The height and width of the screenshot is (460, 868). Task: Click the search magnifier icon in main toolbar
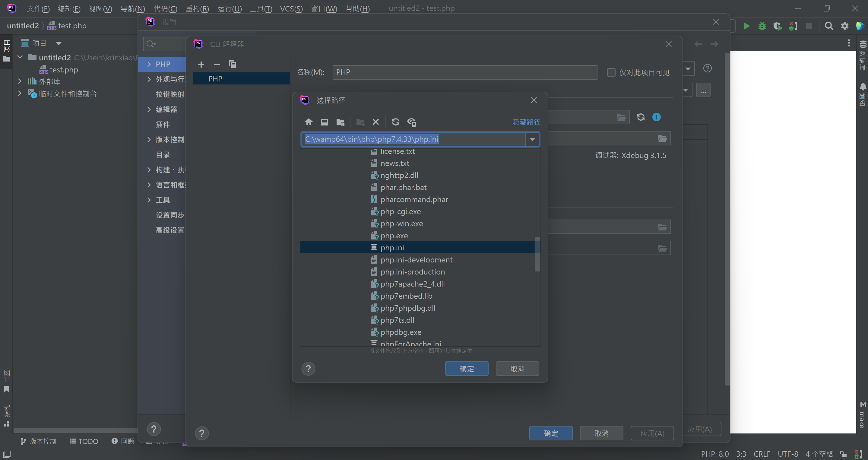(x=829, y=26)
